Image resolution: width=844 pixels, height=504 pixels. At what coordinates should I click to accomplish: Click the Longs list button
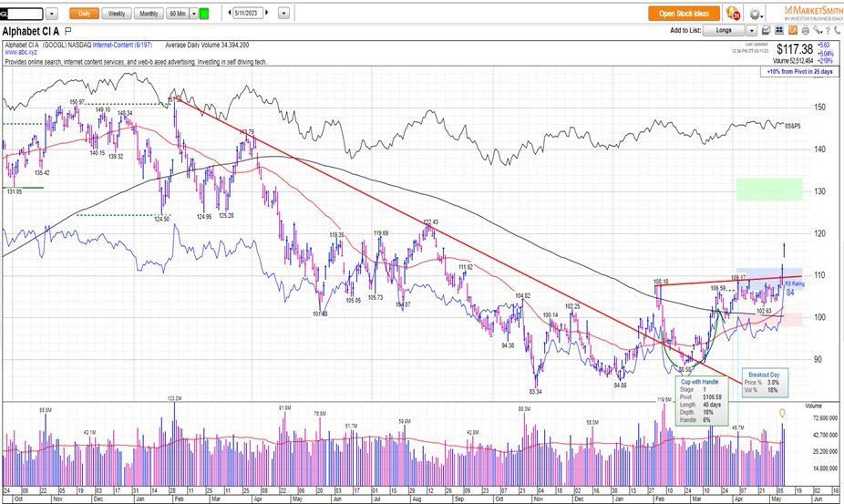pos(724,31)
